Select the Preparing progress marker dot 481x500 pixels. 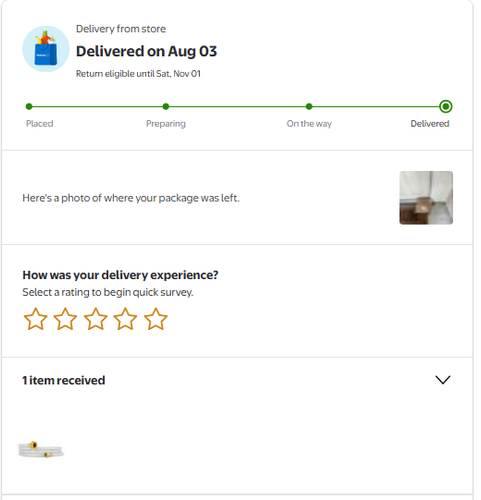[166, 106]
